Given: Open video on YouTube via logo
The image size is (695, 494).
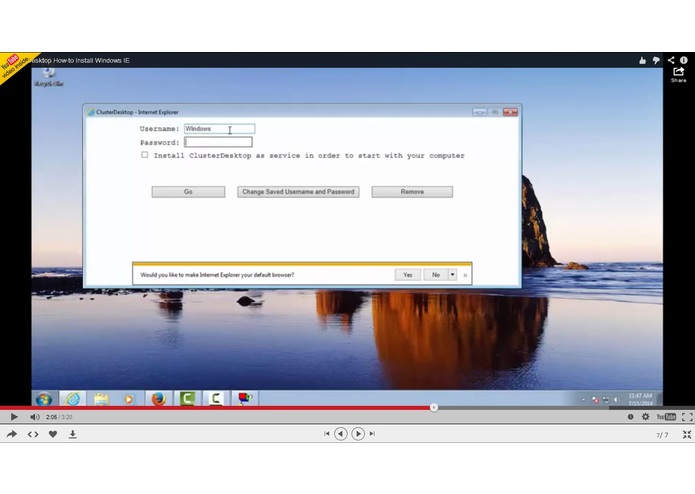Looking at the screenshot, I should [x=666, y=416].
